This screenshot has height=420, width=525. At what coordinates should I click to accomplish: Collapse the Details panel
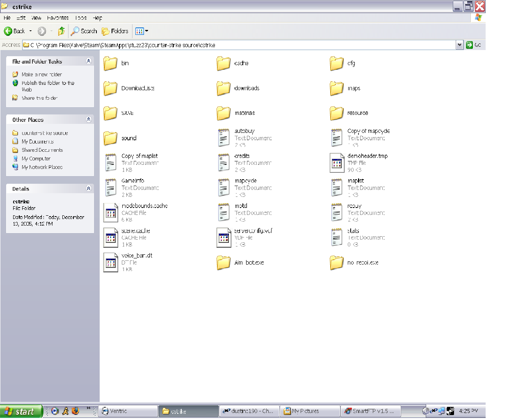(x=88, y=189)
